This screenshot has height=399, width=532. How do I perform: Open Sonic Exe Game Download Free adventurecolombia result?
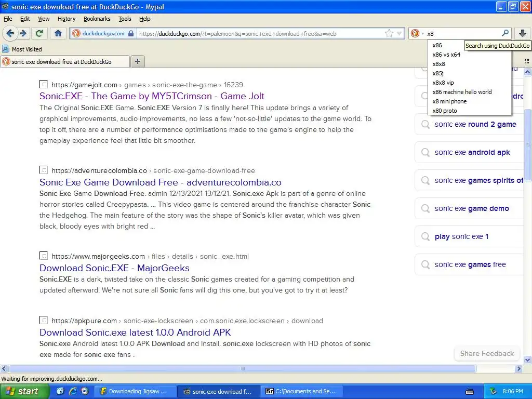(160, 182)
